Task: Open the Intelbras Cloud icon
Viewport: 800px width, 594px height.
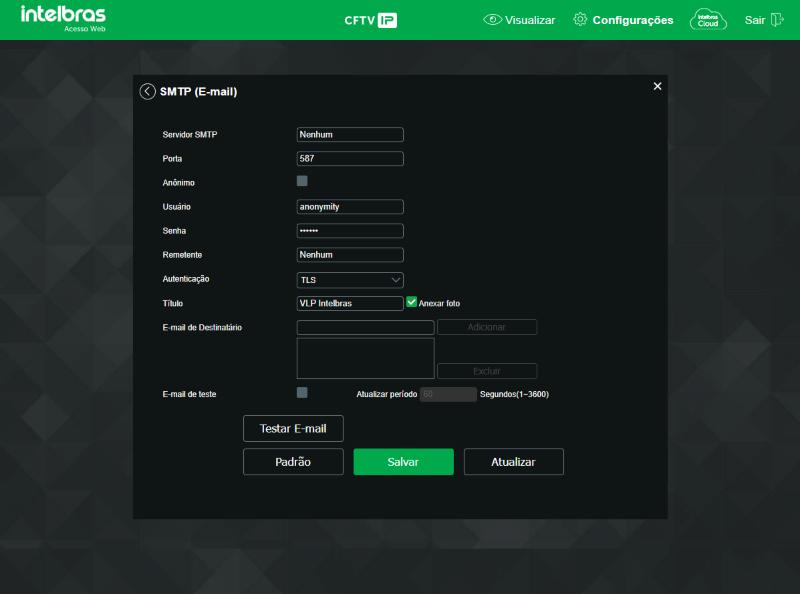Action: (708, 20)
